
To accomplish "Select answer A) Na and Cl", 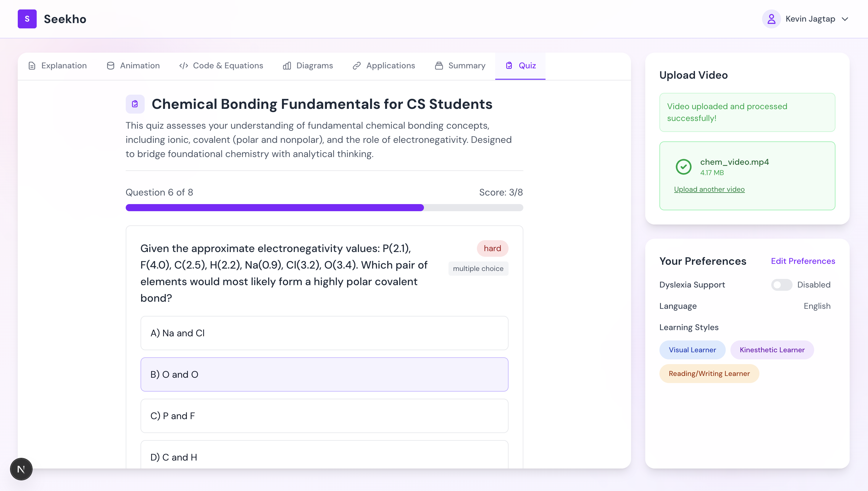I will pos(324,333).
